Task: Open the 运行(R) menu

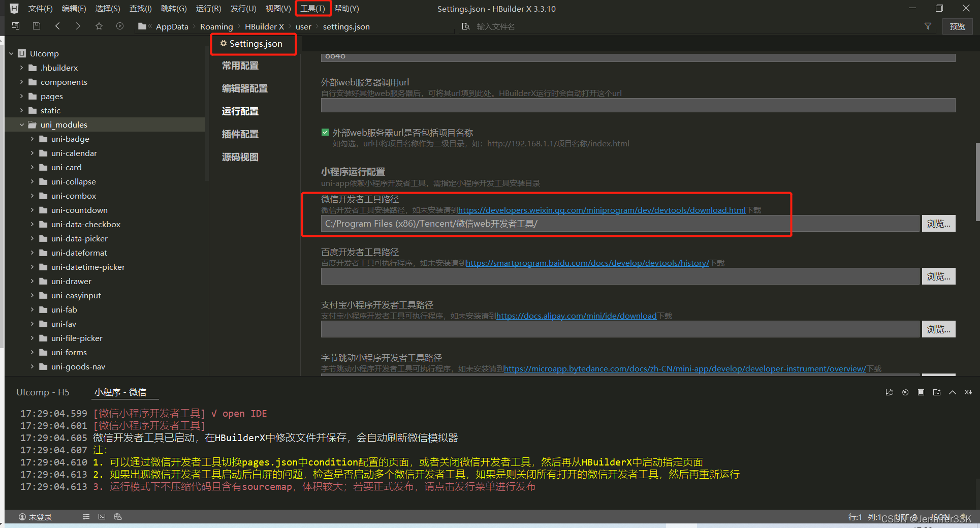Action: [x=208, y=9]
